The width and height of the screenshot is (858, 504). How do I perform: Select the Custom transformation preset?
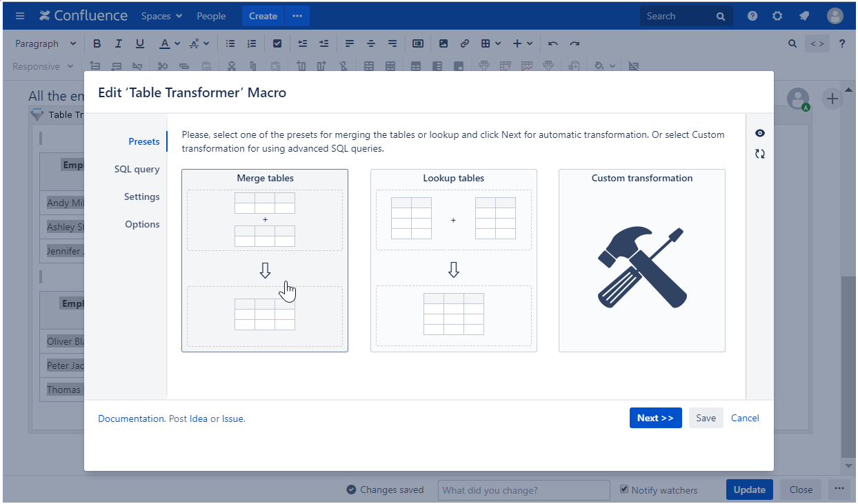[x=641, y=261]
